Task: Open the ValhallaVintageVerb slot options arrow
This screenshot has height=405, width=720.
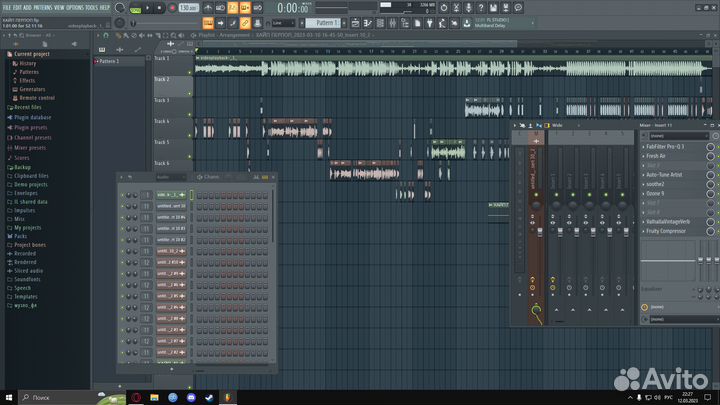Action: point(642,221)
